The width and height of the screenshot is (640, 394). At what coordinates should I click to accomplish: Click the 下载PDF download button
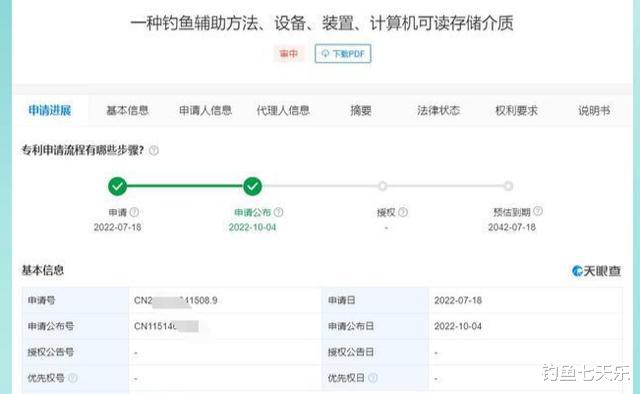point(343,53)
